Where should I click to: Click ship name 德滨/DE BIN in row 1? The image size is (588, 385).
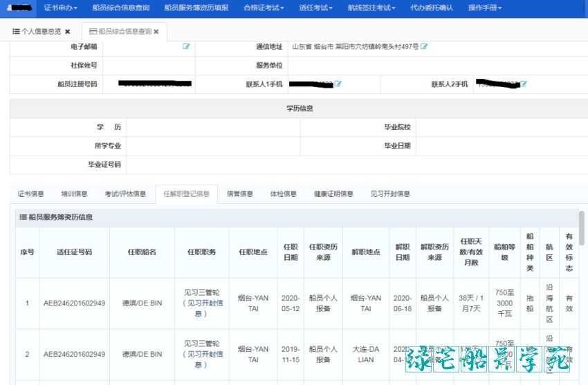point(142,303)
